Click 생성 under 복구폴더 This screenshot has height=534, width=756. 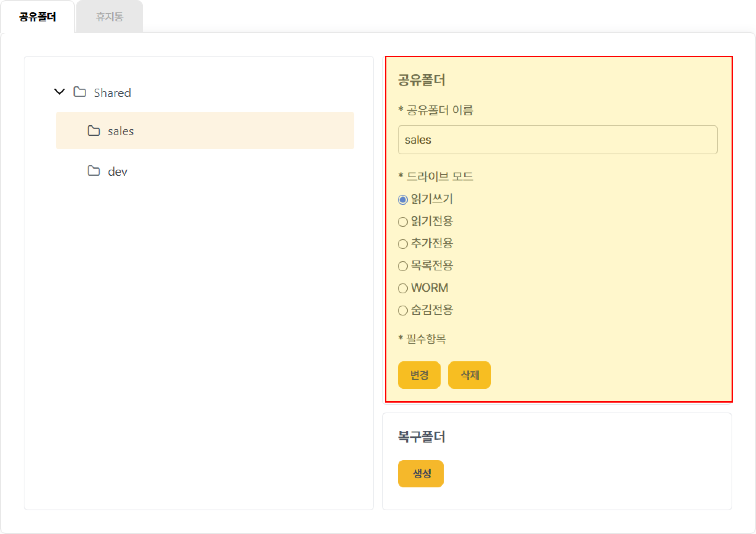click(420, 474)
